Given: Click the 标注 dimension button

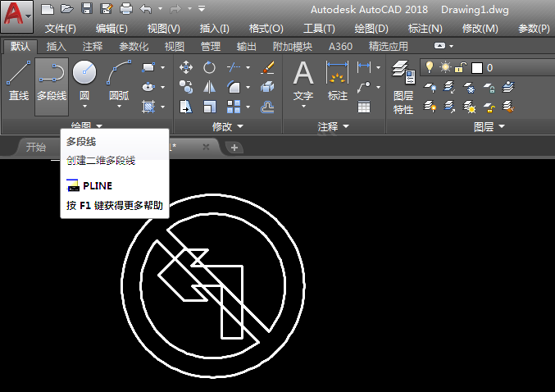Looking at the screenshot, I should coord(337,81).
